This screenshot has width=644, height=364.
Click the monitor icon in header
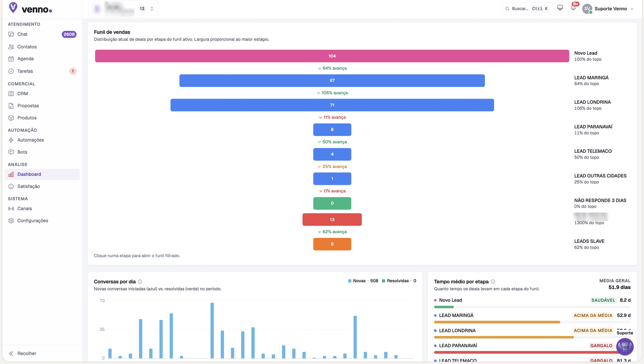[x=560, y=8]
